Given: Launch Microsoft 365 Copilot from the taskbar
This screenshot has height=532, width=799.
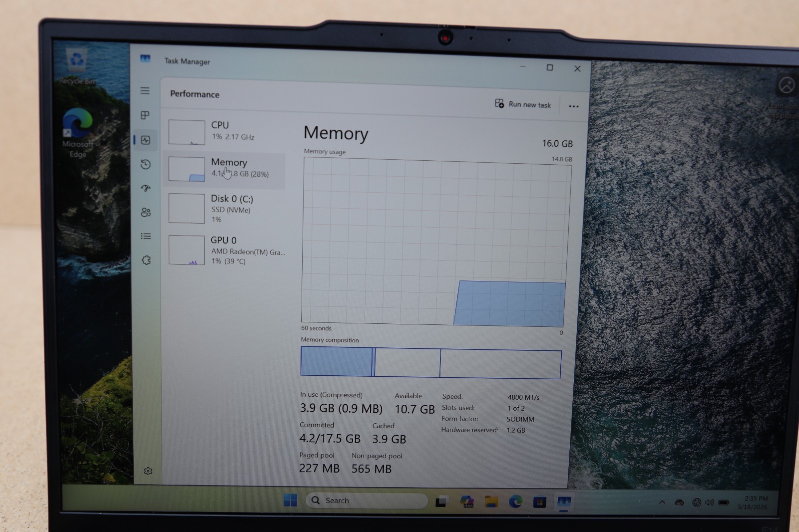Looking at the screenshot, I should tap(467, 502).
